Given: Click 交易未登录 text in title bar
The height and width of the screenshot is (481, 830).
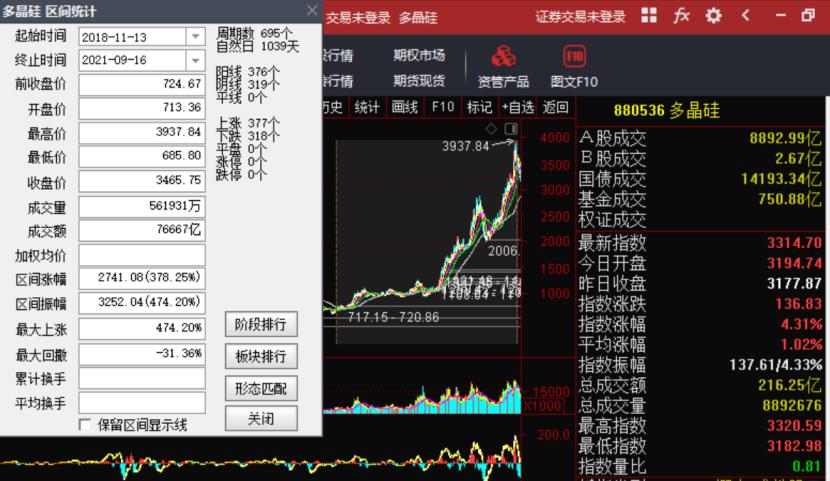Looking at the screenshot, I should point(358,18).
